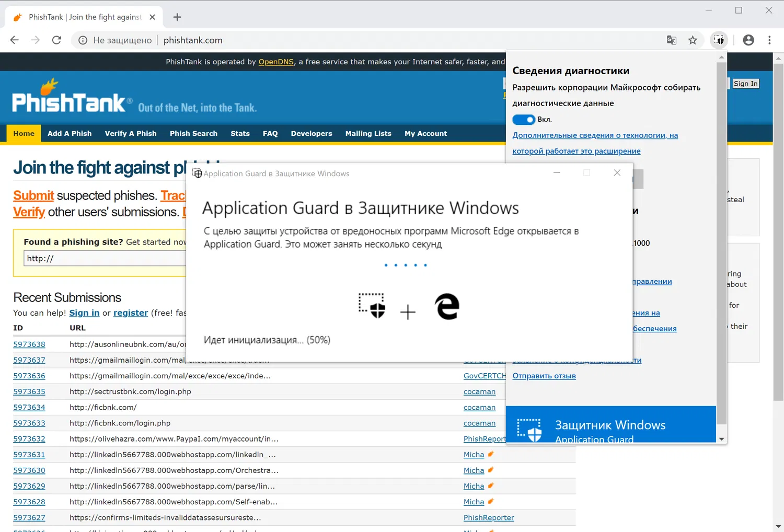784x532 pixels.
Task: Open a new browser tab
Action: pyautogui.click(x=177, y=17)
